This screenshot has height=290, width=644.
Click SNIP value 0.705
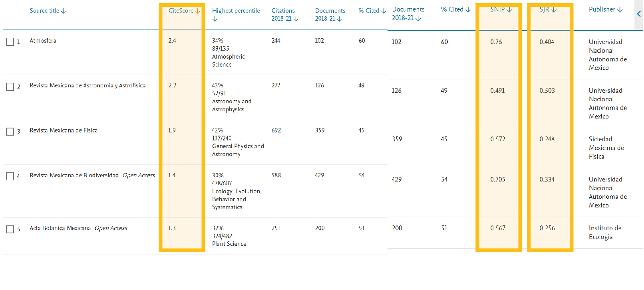tap(498, 180)
